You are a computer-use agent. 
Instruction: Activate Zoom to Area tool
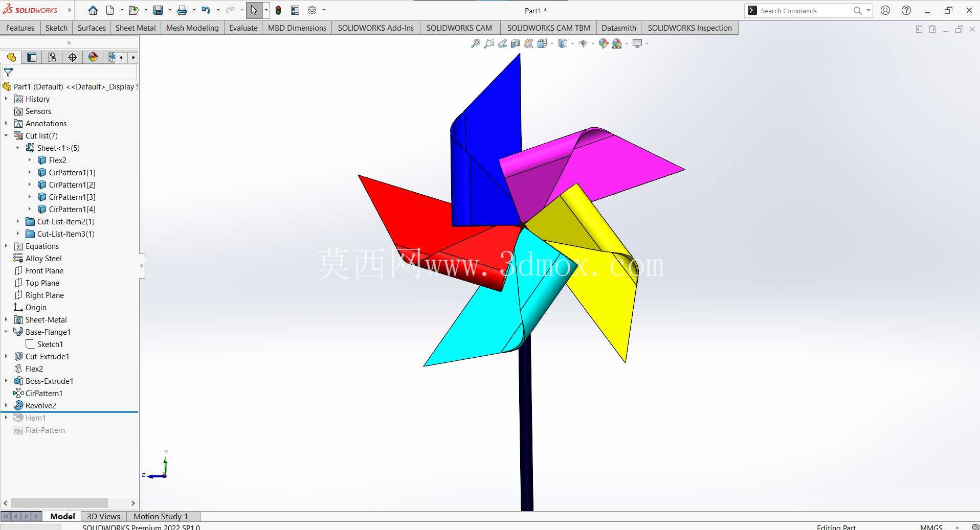coord(489,43)
